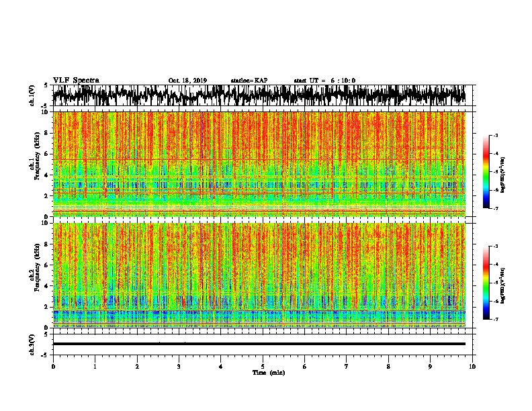532x411 pixels.
Task: Click inside the ch.1 spectrogram panel
Action: point(259,164)
